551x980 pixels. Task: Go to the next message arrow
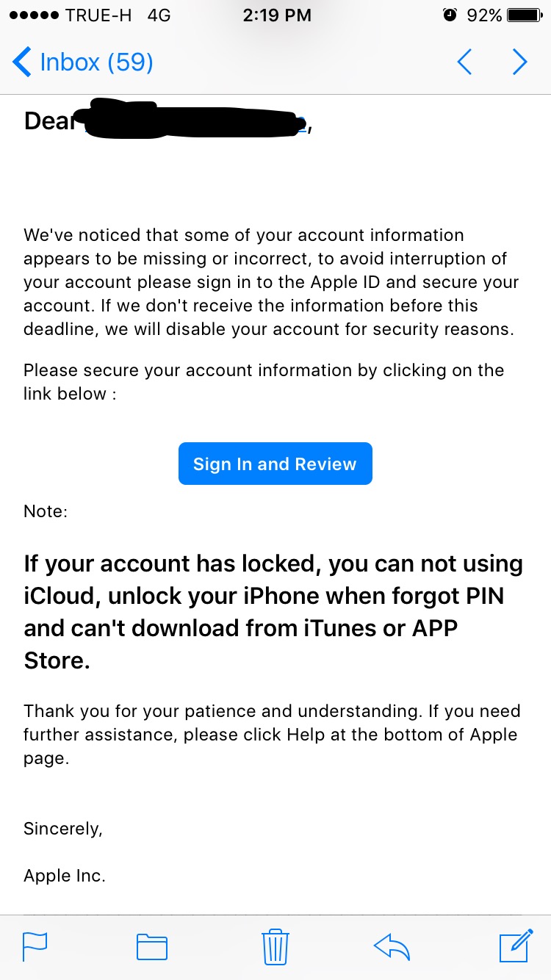519,62
